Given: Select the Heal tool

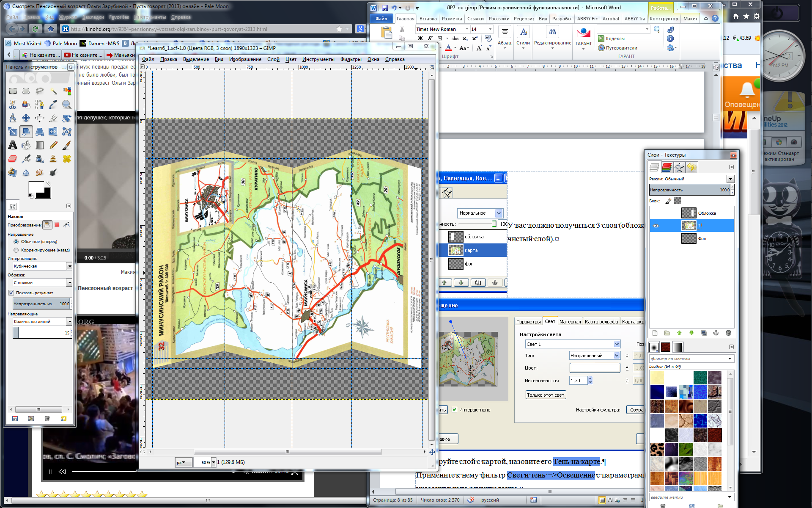Looking at the screenshot, I should pos(67,159).
